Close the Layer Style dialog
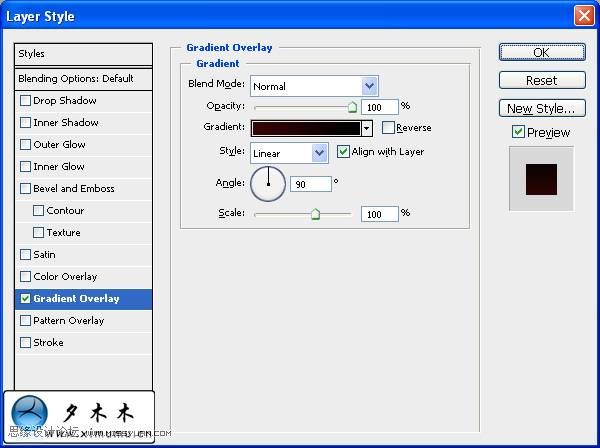This screenshot has height=448, width=600. pos(584,16)
